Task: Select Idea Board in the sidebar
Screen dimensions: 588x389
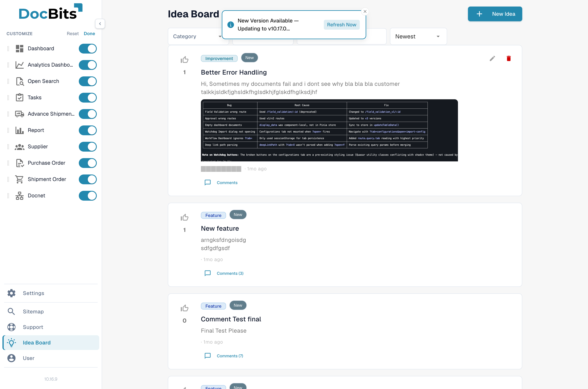Action: pos(51,343)
